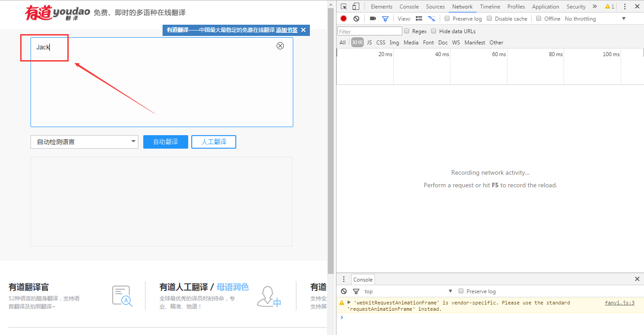644x335 pixels.
Task: Enable the Preserve log checkbox in Network
Action: 447,18
